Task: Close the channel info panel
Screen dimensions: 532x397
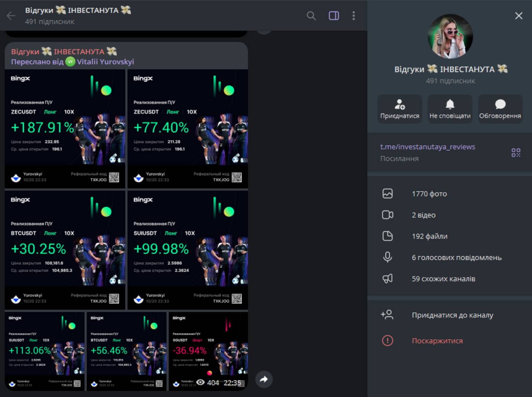Action: [x=518, y=15]
